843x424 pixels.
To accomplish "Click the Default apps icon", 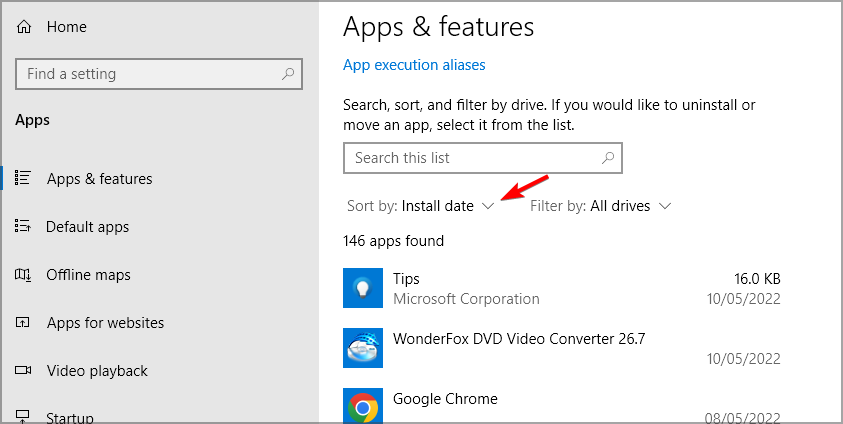I will pyautogui.click(x=24, y=227).
